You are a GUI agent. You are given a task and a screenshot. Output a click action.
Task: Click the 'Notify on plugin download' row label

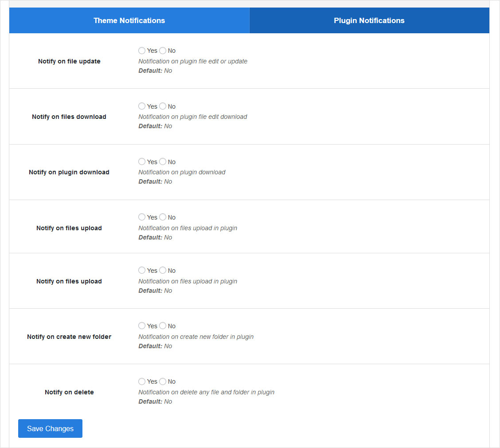pyautogui.click(x=69, y=172)
